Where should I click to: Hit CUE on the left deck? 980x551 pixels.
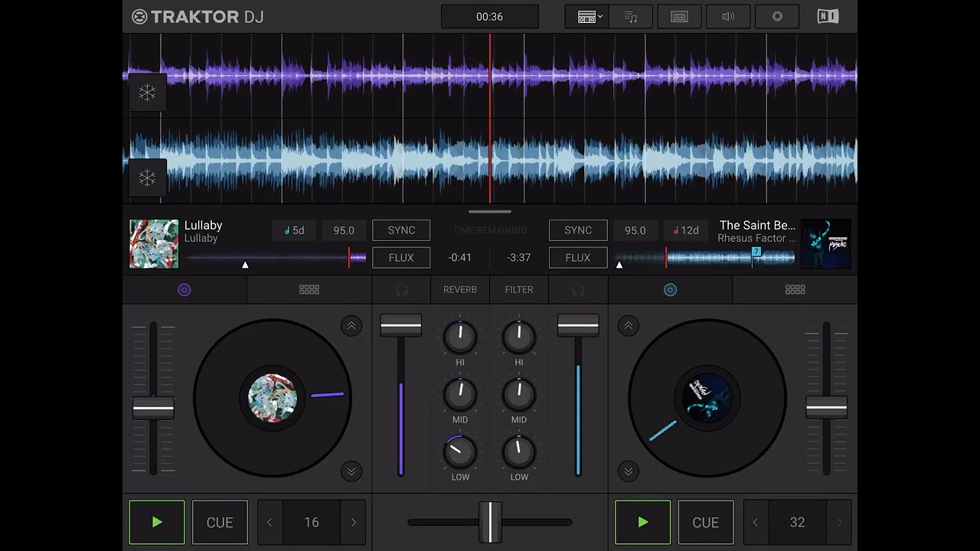(x=220, y=522)
